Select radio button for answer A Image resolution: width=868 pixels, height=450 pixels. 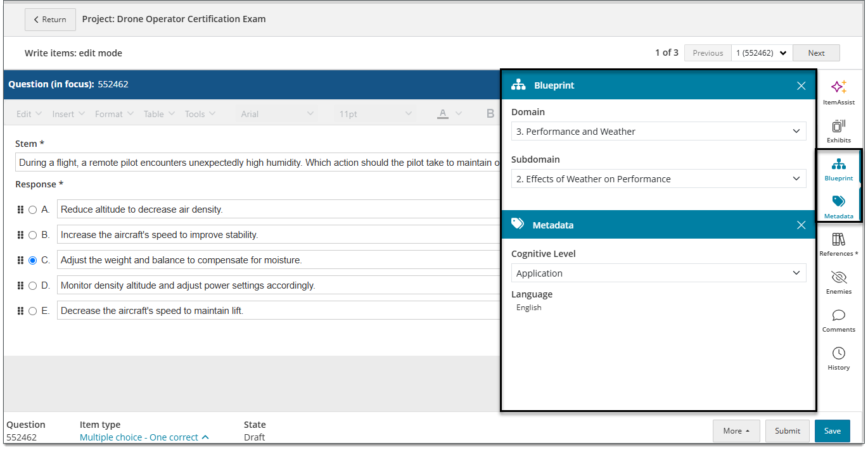[33, 209]
